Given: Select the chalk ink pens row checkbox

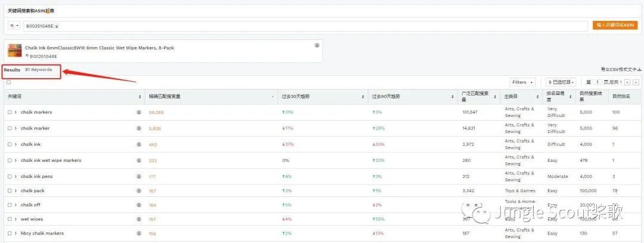Looking at the screenshot, I should [x=10, y=176].
